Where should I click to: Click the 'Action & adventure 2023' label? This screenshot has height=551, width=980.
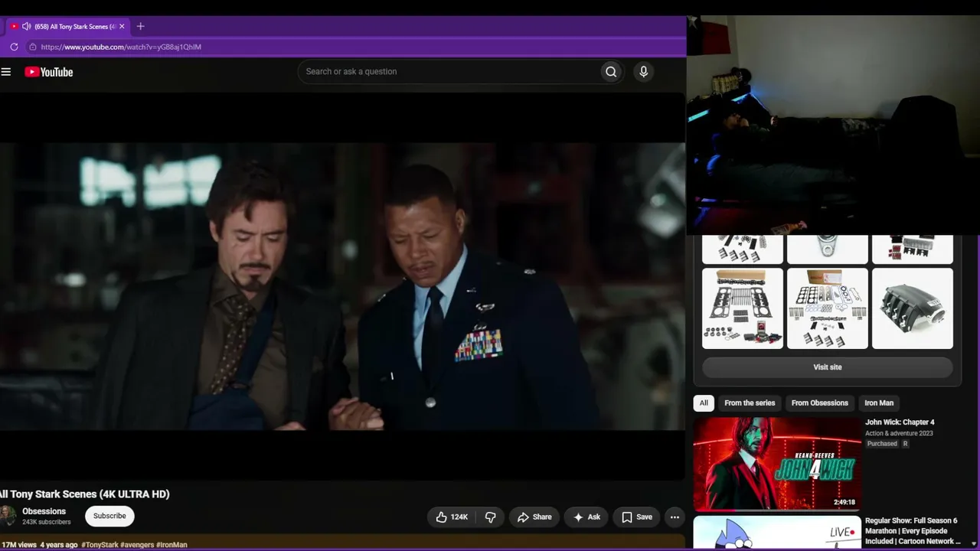(899, 433)
